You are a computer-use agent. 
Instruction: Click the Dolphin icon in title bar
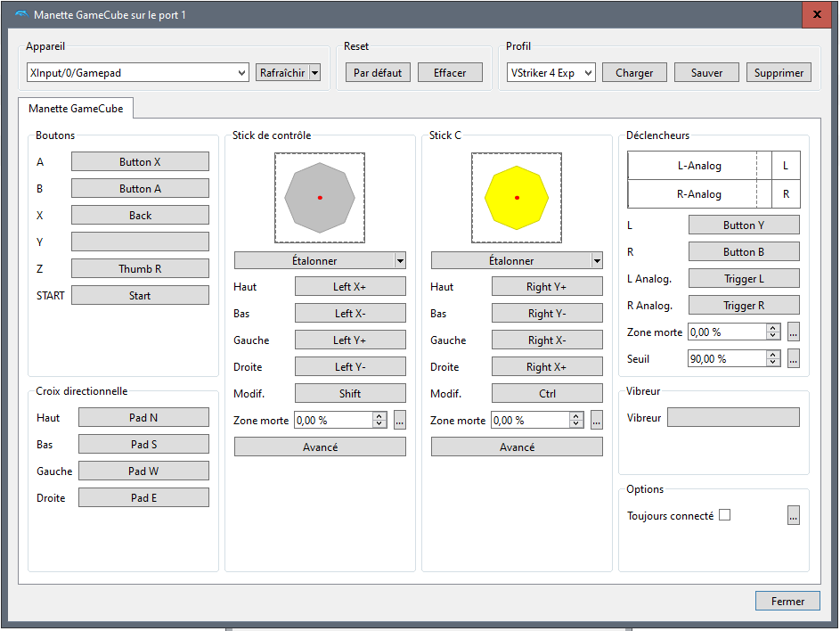click(x=20, y=15)
